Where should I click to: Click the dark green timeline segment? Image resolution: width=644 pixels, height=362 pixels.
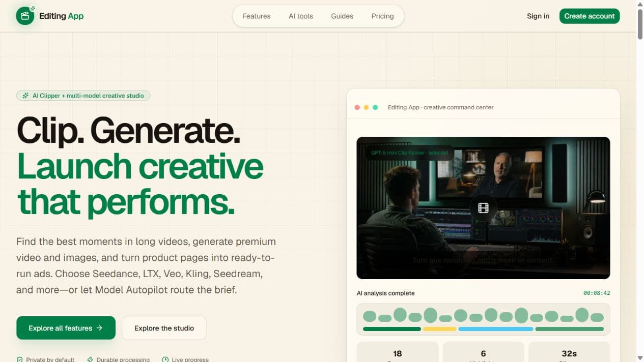pos(391,329)
